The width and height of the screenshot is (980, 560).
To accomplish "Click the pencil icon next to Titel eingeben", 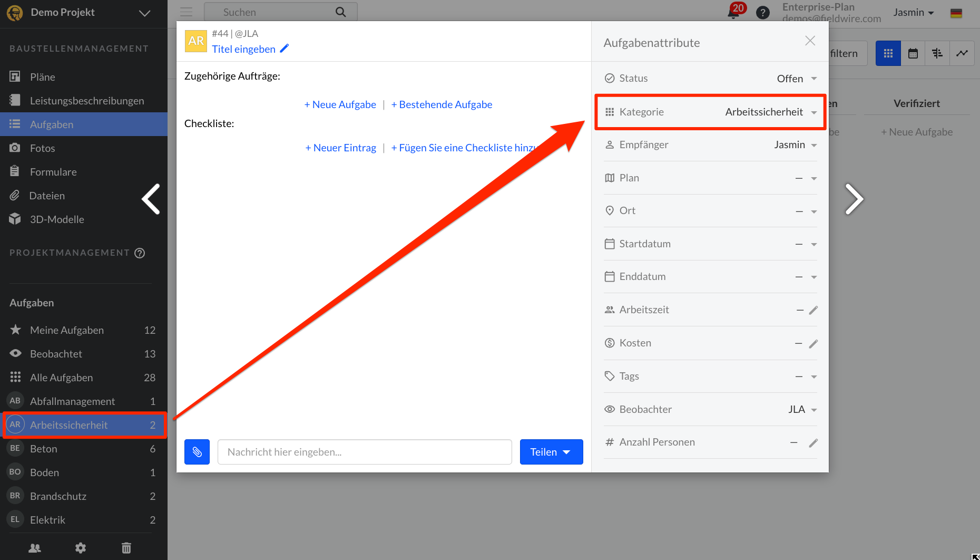I will [x=285, y=49].
